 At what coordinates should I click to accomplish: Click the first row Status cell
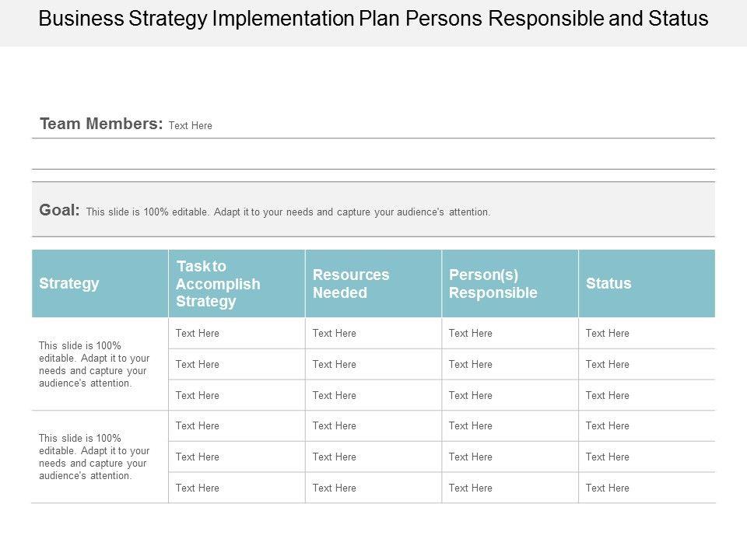(608, 333)
